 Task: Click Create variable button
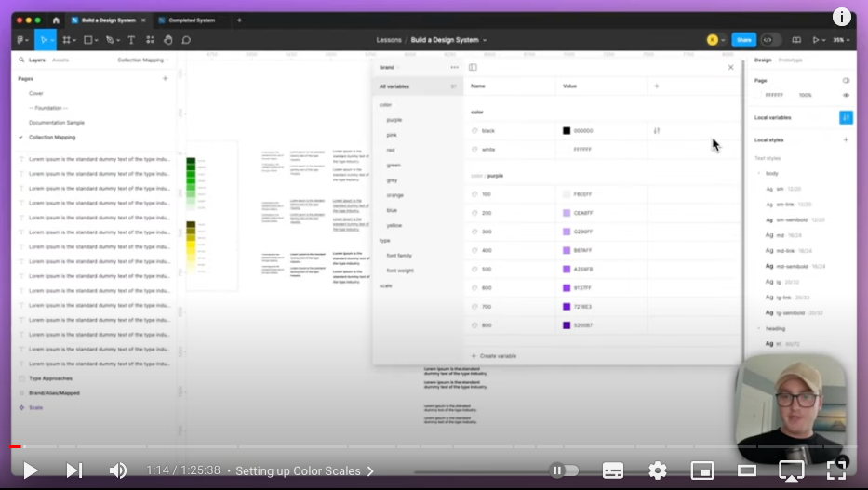click(x=494, y=356)
